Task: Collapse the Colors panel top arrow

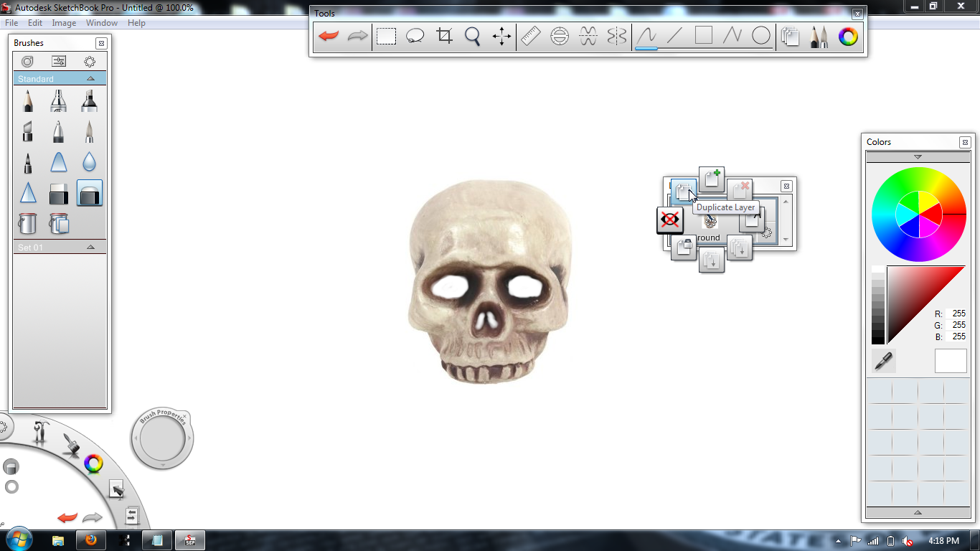Action: (918, 156)
